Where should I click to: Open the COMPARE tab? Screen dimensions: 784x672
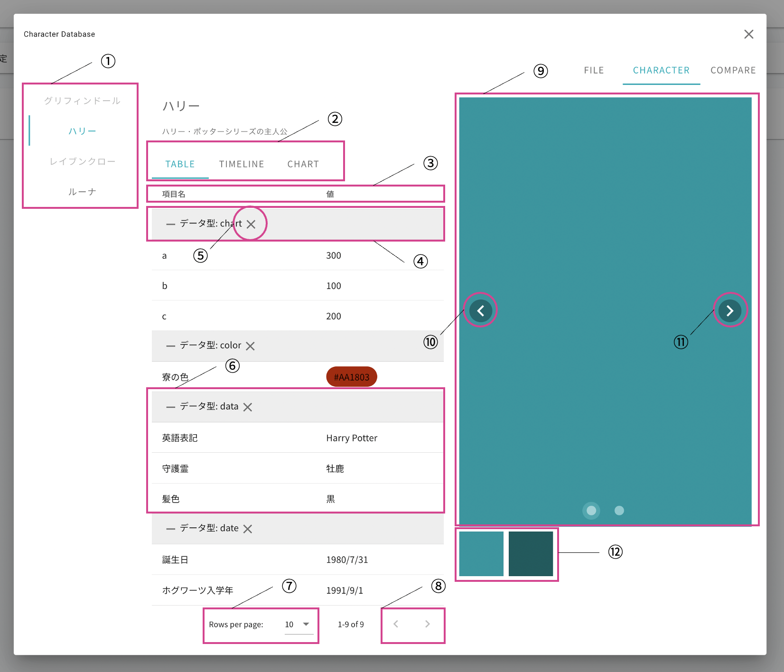point(733,70)
